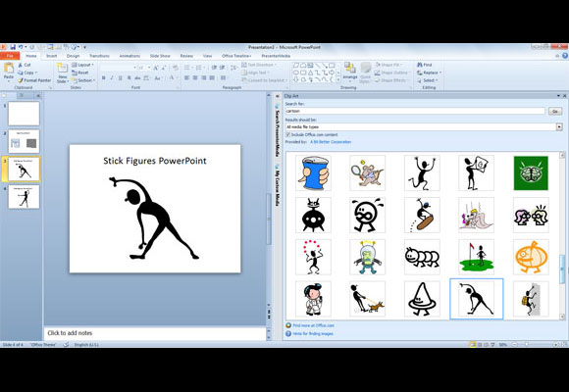
Task: Open the Select dropdown in Editing group
Action: tap(428, 80)
